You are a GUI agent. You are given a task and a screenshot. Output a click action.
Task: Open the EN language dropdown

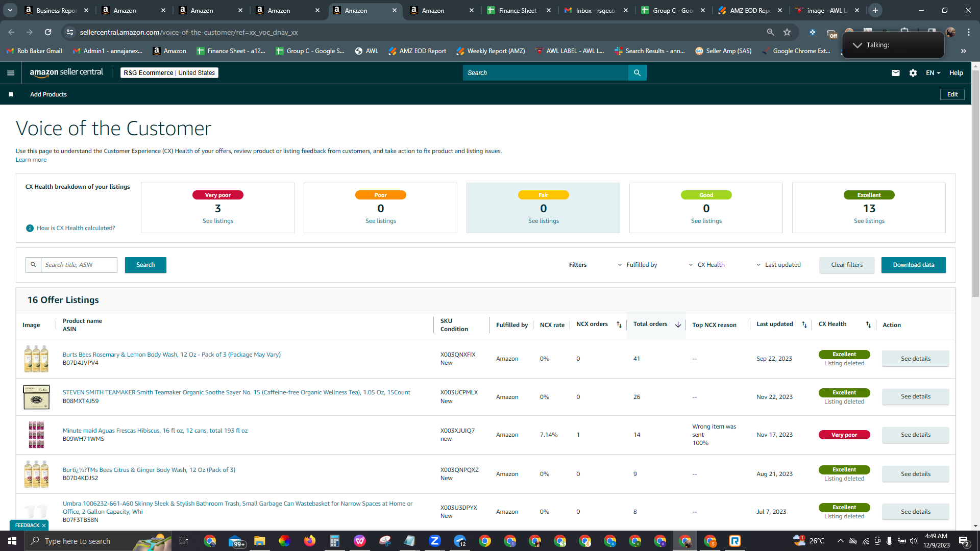[x=933, y=73]
